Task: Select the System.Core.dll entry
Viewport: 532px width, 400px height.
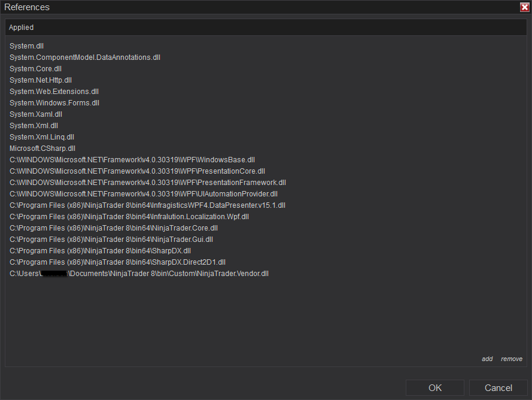Action: tap(36, 69)
